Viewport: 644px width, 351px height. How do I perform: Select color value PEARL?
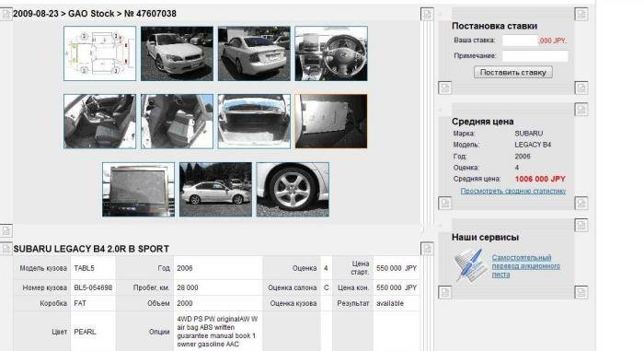pyautogui.click(x=85, y=332)
